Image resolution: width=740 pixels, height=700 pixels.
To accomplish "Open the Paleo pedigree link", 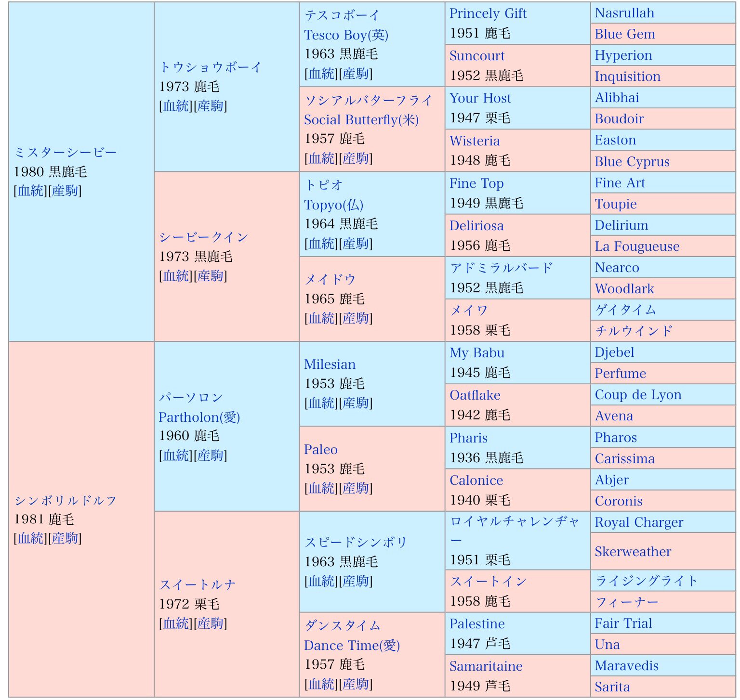I will [x=321, y=450].
